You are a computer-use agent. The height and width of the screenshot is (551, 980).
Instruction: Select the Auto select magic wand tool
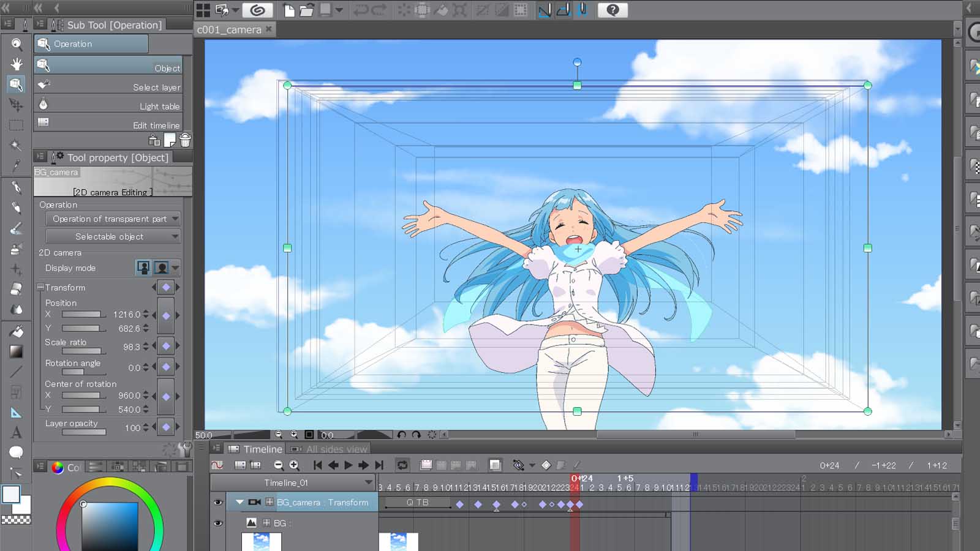[x=17, y=146]
